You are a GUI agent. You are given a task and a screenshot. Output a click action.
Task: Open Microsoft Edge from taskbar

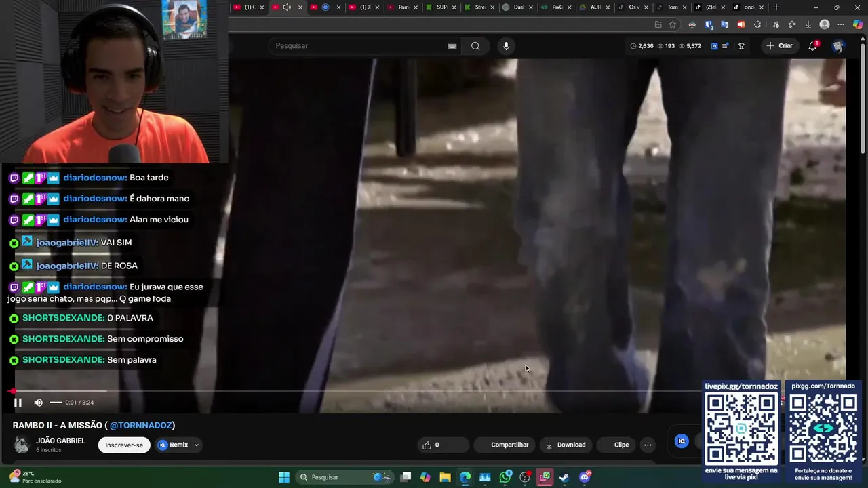tap(465, 477)
